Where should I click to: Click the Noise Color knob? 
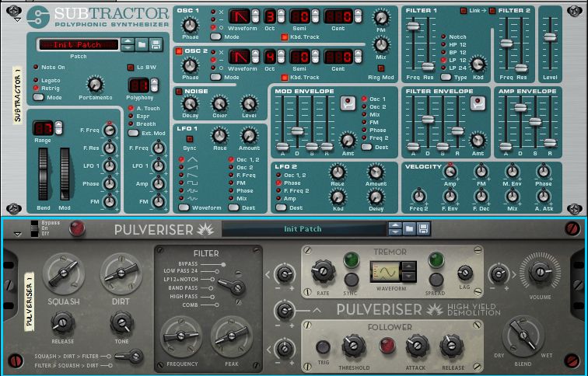(220, 104)
